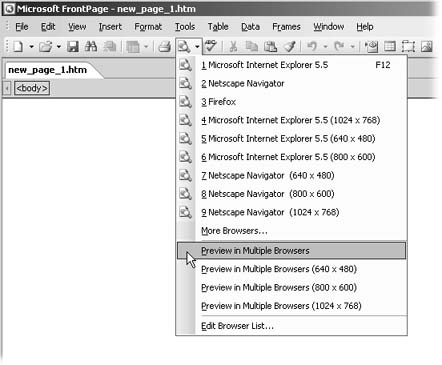The width and height of the screenshot is (442, 365).
Task: Open the View menu
Action: [77, 27]
